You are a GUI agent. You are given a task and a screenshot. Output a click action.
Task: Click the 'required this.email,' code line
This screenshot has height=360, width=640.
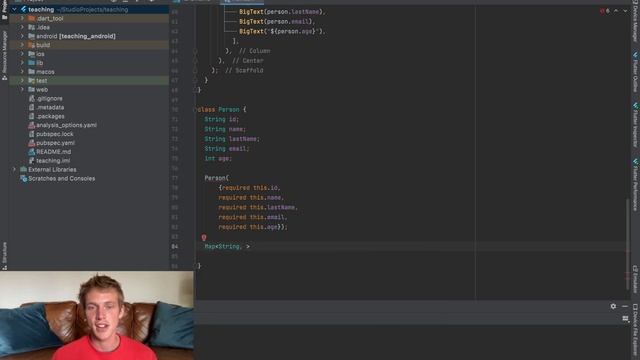point(252,217)
